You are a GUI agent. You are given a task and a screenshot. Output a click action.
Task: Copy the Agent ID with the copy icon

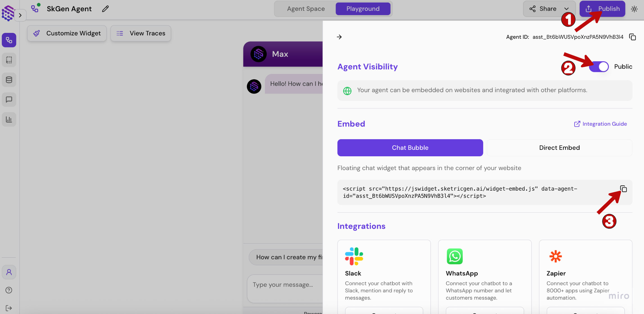(632, 37)
